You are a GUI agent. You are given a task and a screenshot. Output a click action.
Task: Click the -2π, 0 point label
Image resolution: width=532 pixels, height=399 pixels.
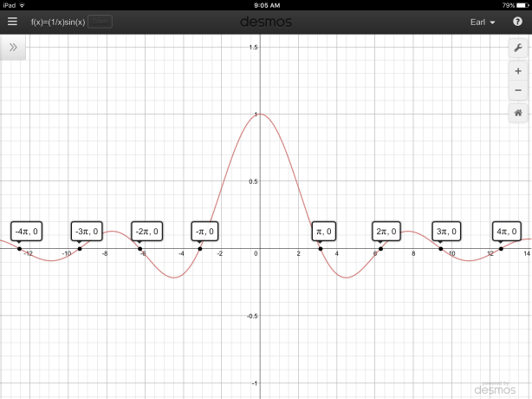point(147,232)
